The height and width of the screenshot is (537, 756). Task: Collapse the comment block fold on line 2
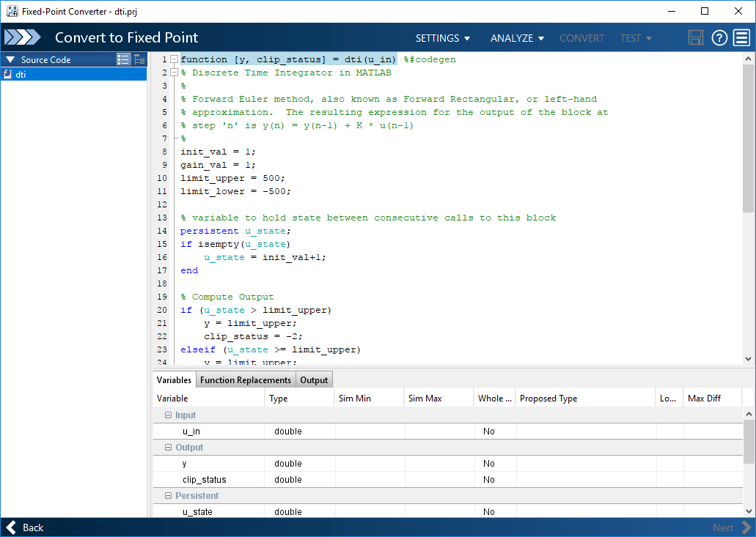(174, 73)
